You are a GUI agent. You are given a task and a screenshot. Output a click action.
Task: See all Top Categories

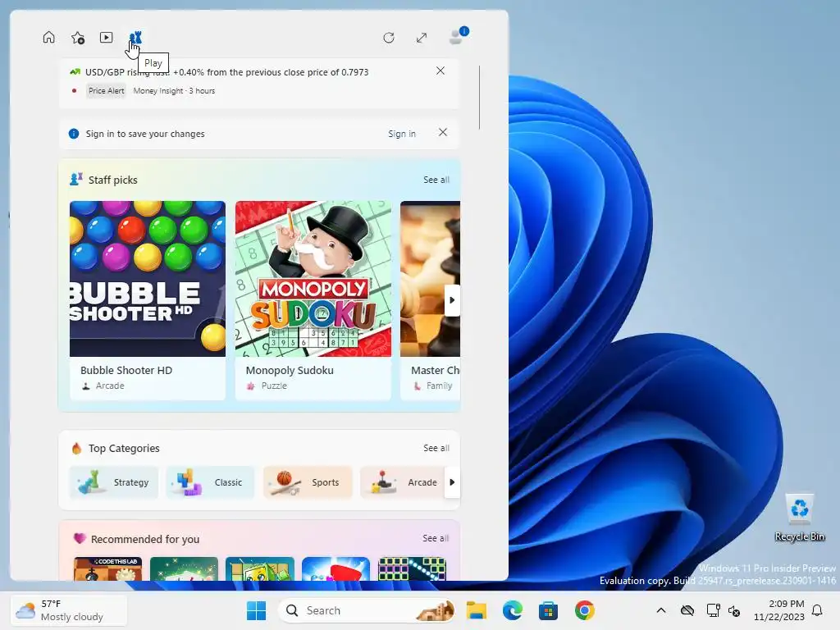436,448
